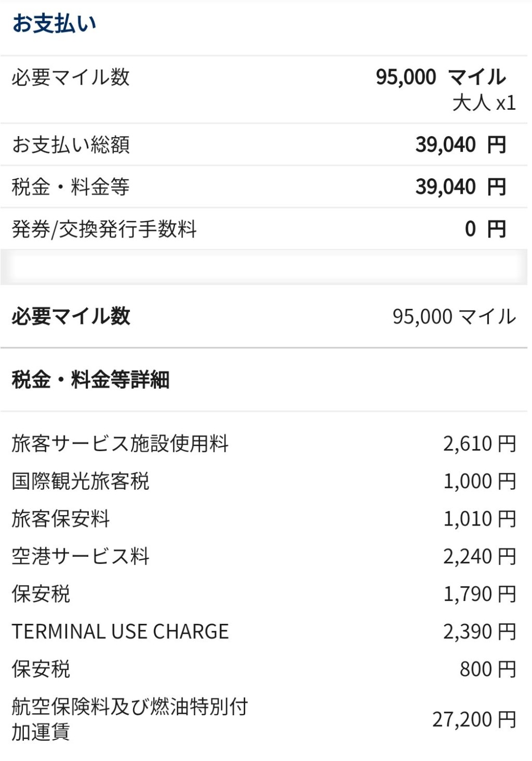Click the 2,390 円 amount

click(x=479, y=632)
